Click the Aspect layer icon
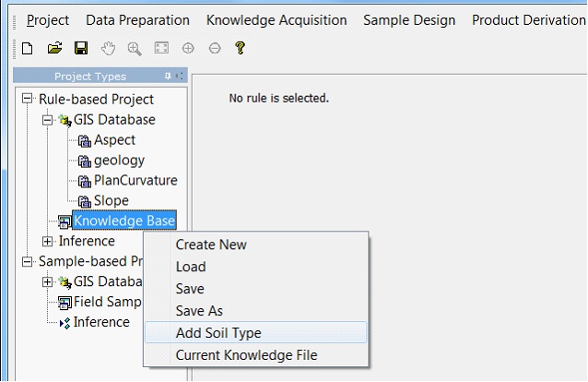This screenshot has height=382, width=588. [85, 141]
